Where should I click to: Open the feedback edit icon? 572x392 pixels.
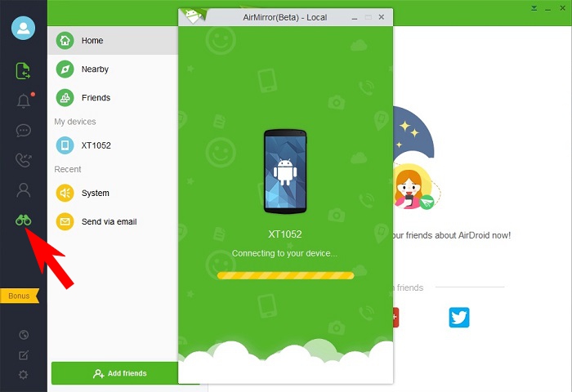tap(24, 354)
